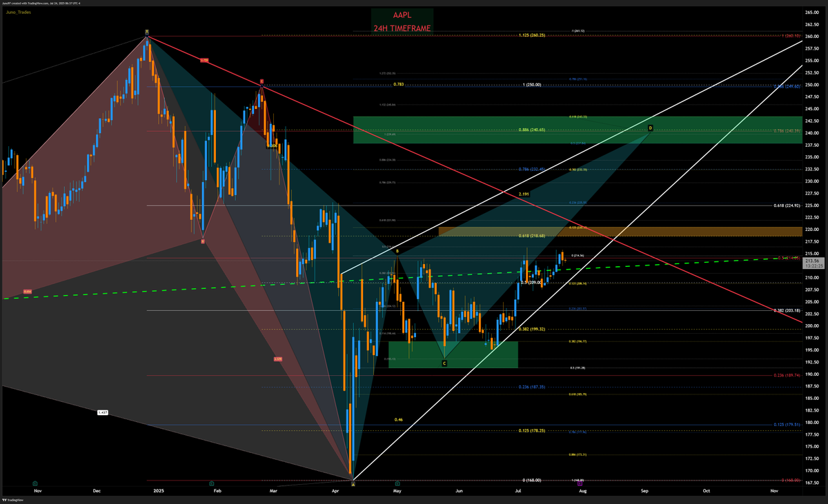This screenshot has height=504, width=828.
Task: Select the 1.437 ratio label
Action: tap(102, 412)
